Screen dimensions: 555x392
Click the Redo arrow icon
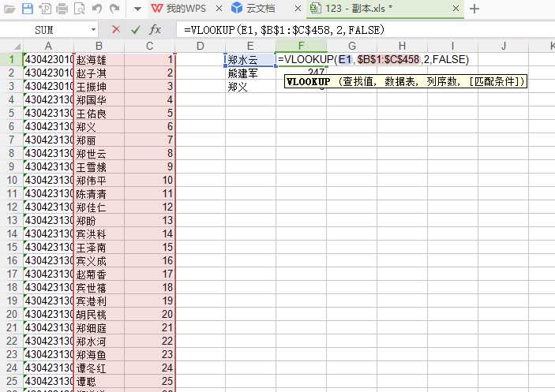[114, 8]
